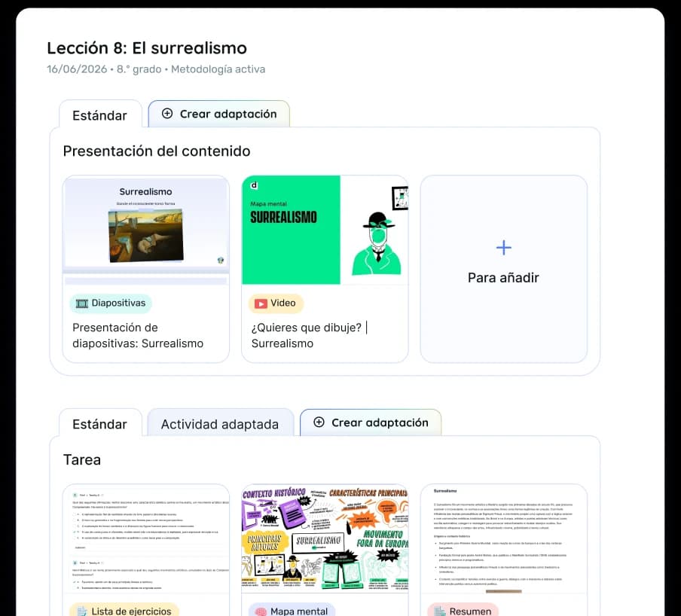The image size is (681, 616).
Task: Click Crear adaptación tab above Presentación del contenido
Action: coord(219,114)
